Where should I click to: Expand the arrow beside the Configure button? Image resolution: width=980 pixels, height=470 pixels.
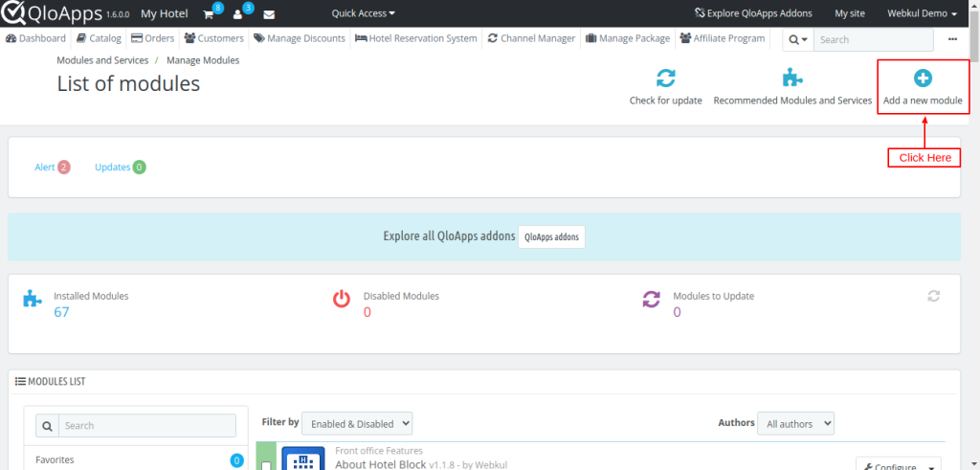tap(932, 467)
